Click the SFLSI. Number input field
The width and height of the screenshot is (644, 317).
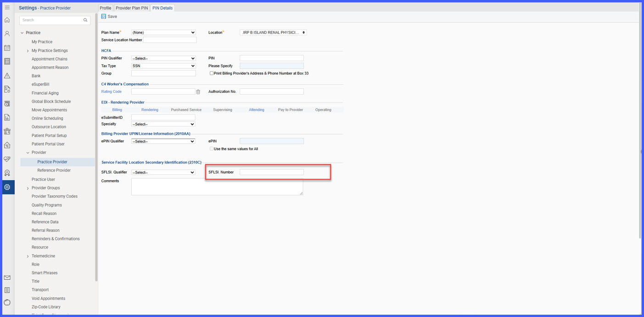pyautogui.click(x=272, y=172)
